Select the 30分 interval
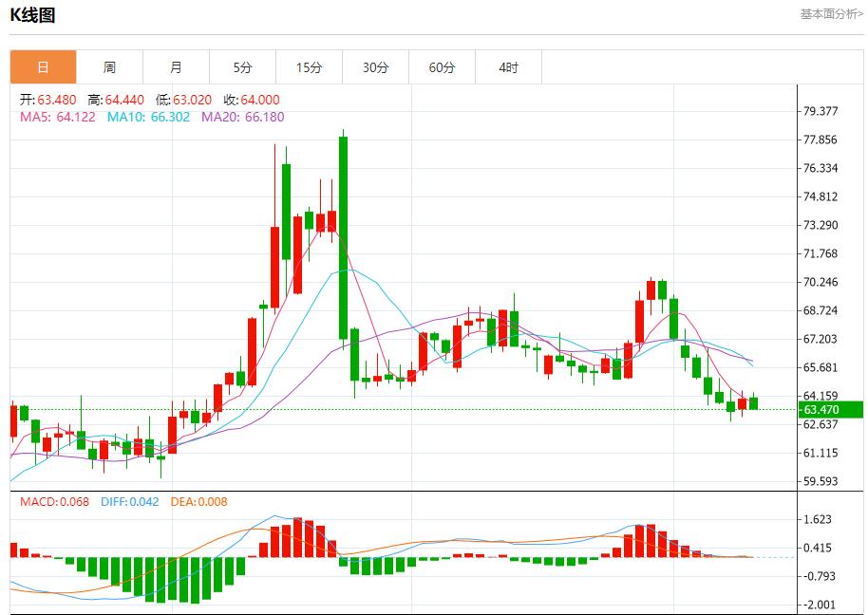 click(376, 66)
